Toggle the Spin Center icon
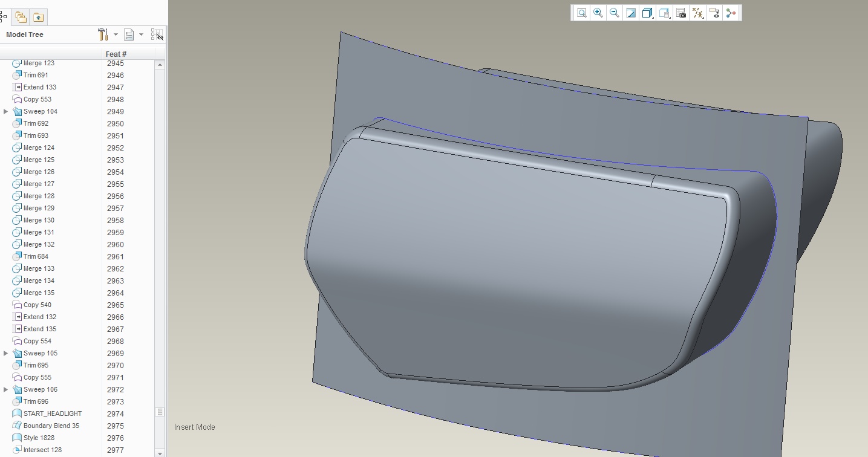Screen dimensions: 868x457 (x=731, y=13)
